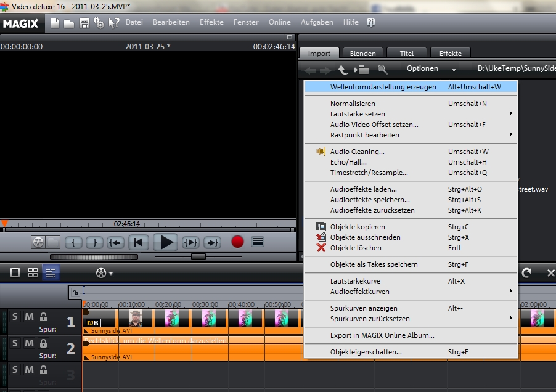Jump to start of the movie
Screen dimensions: 556x392
(139, 242)
